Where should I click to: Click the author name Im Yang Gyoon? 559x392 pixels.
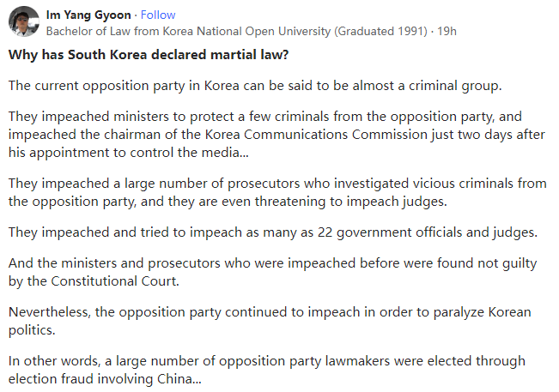(88, 15)
